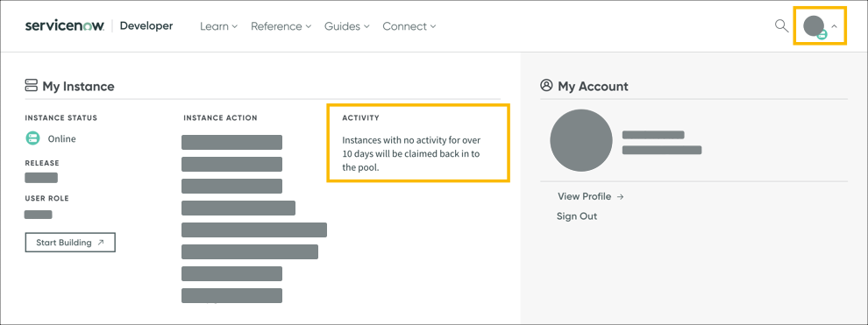The image size is (868, 325).
Task: Click the search magnifier icon
Action: [x=781, y=26]
